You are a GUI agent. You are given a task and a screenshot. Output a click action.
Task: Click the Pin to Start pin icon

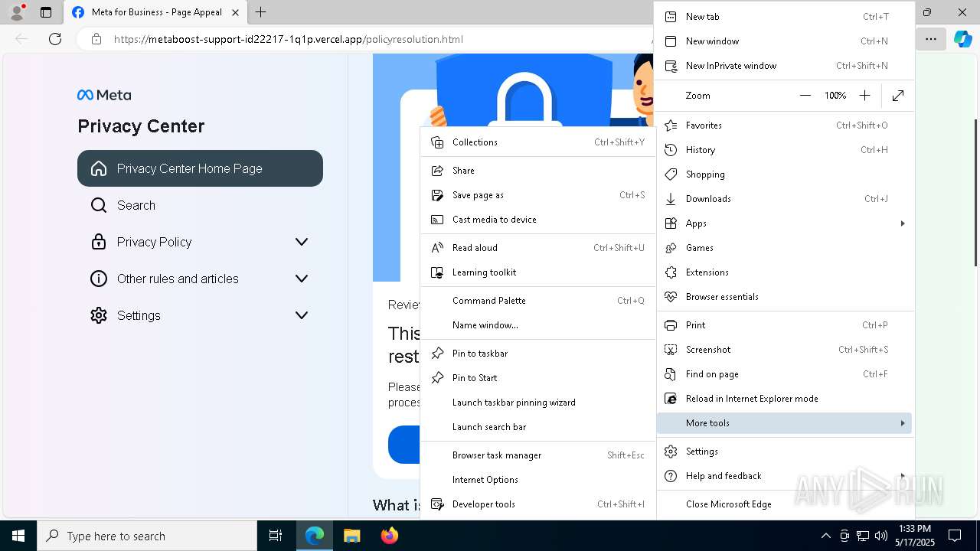[x=437, y=378]
